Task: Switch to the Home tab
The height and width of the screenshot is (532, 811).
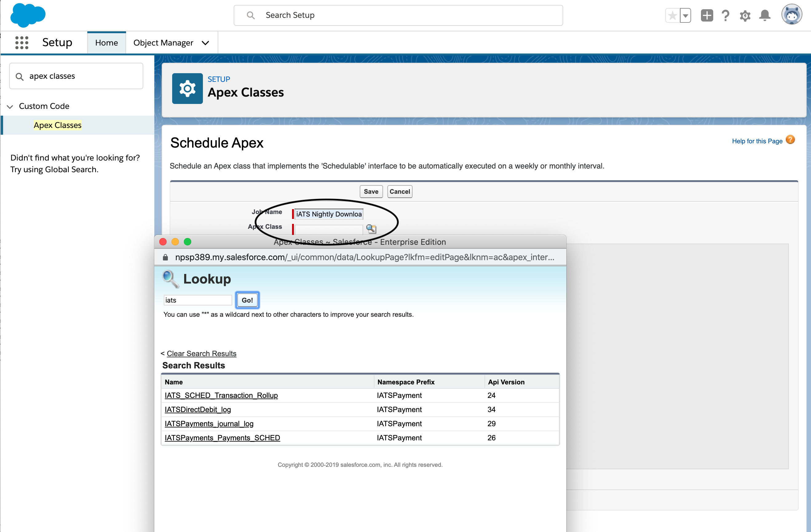Action: point(106,43)
